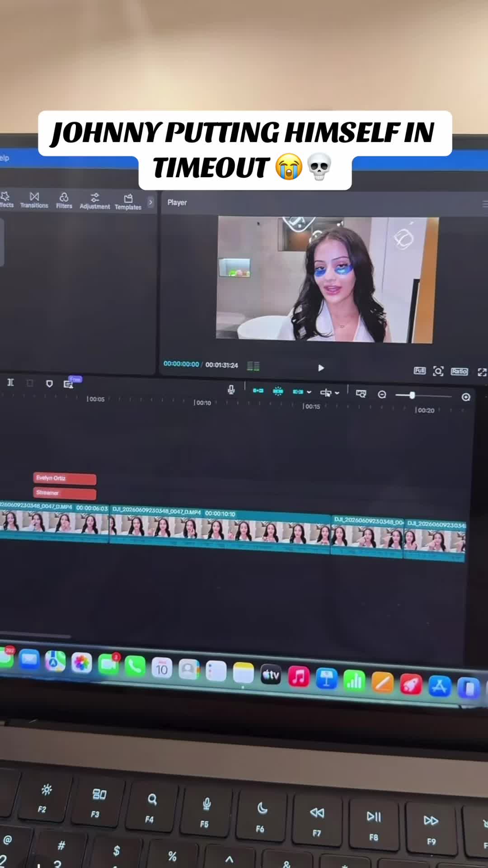Enter fullscreen preview in Player
The image size is (488, 868).
click(x=482, y=372)
